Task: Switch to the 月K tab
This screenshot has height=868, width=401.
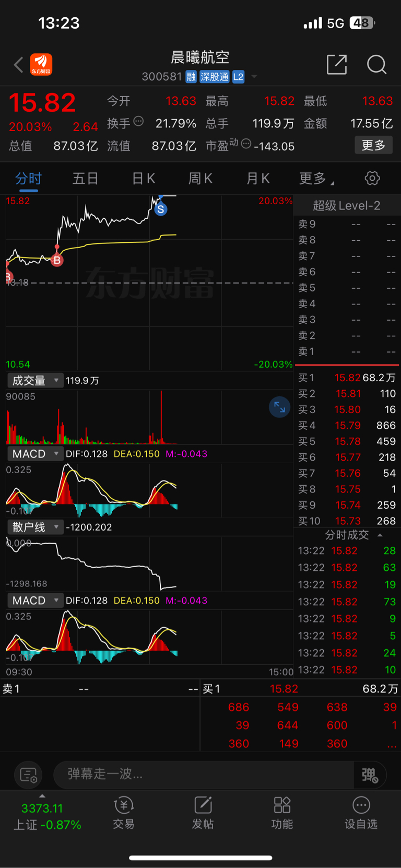Action: pyautogui.click(x=258, y=179)
